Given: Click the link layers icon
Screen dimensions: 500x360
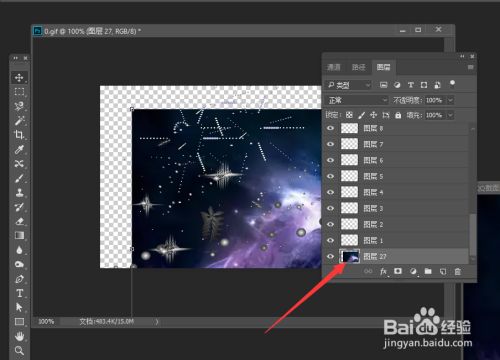Looking at the screenshot, I should pos(368,271).
